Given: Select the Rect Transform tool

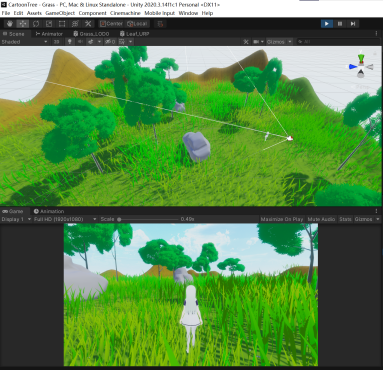Looking at the screenshot, I should click(62, 24).
